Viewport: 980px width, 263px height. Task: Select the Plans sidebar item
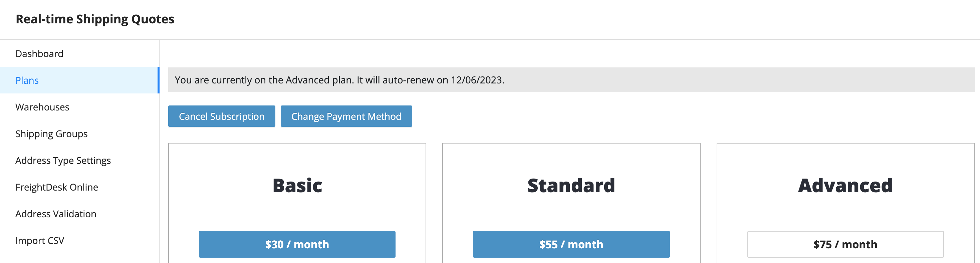[x=79, y=80]
